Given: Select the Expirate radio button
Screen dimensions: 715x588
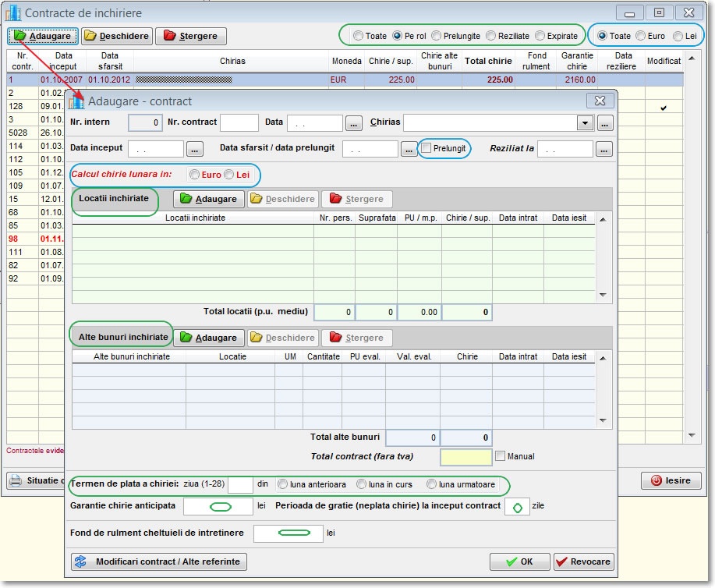Looking at the screenshot, I should (x=540, y=36).
